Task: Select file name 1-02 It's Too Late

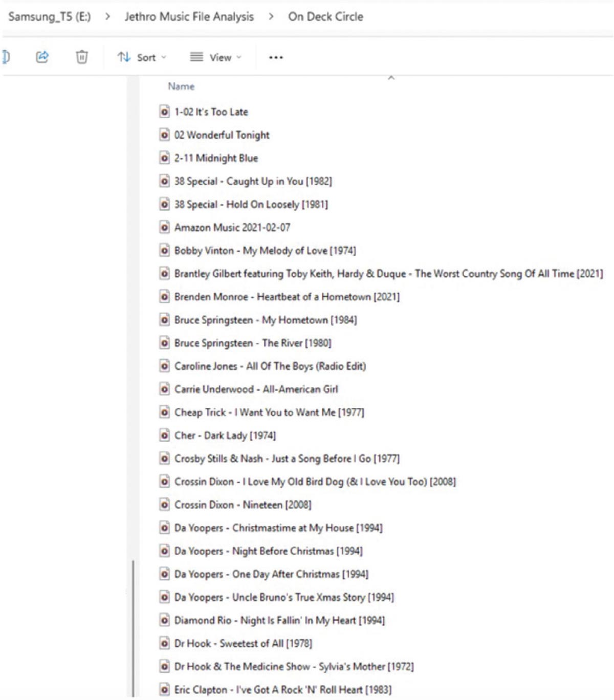Action: pos(211,112)
